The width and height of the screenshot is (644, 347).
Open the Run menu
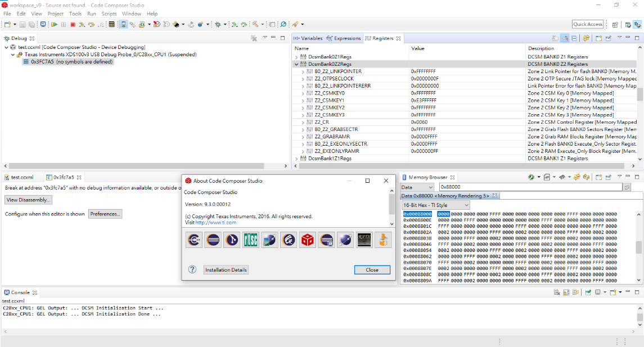pos(92,13)
